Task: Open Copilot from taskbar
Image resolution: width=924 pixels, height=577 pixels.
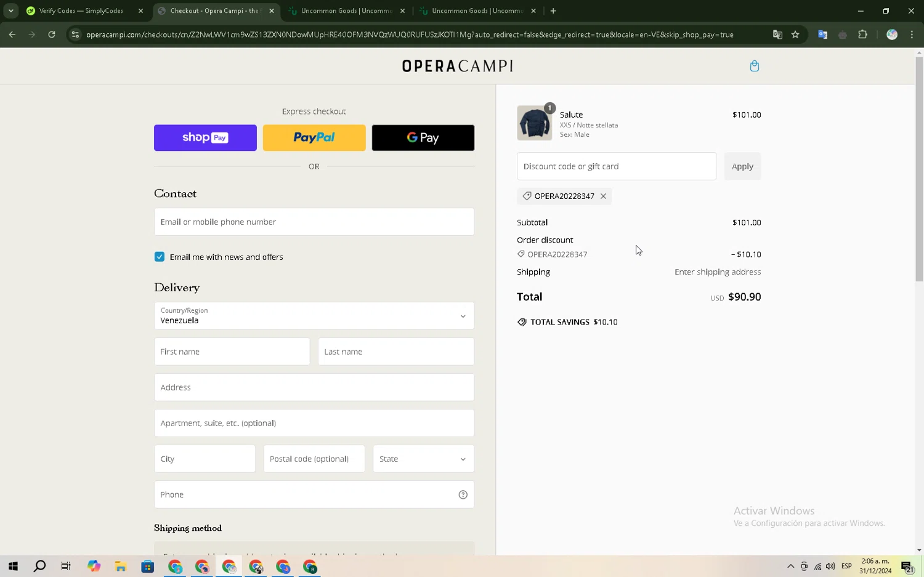Action: pyautogui.click(x=94, y=567)
